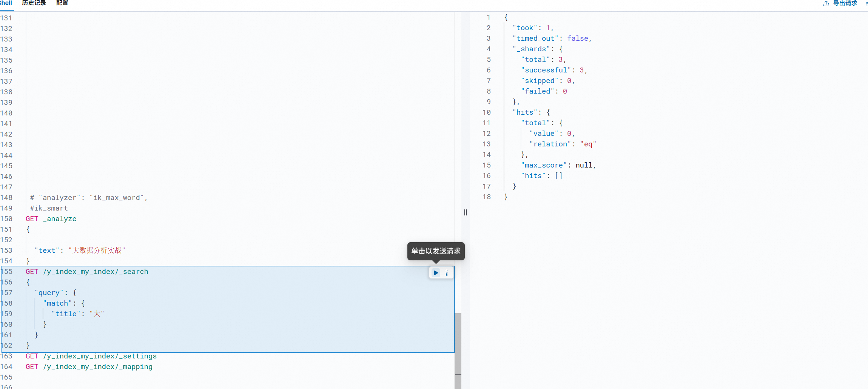Image resolution: width=868 pixels, height=389 pixels.
Task: Click the GET /y_index_my_index/_settings line
Action: [91, 356]
